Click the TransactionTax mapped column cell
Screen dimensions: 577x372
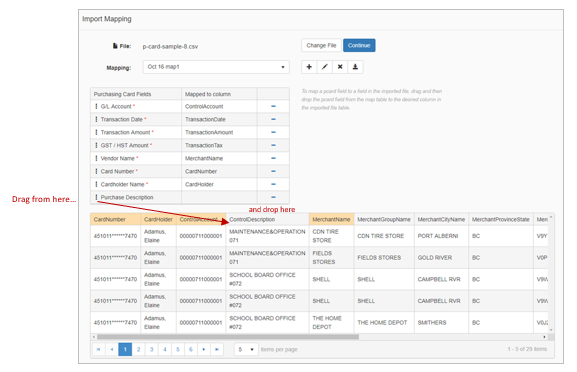click(x=219, y=145)
